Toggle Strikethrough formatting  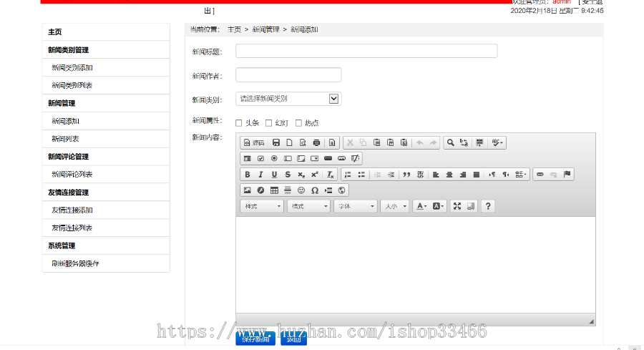pos(288,175)
